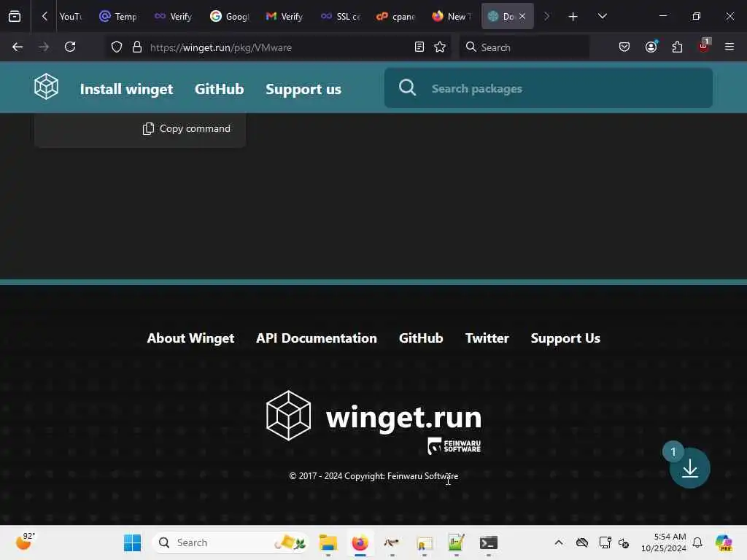Click the Feinwaru Software logo
This screenshot has height=560, width=747.
pos(454,446)
